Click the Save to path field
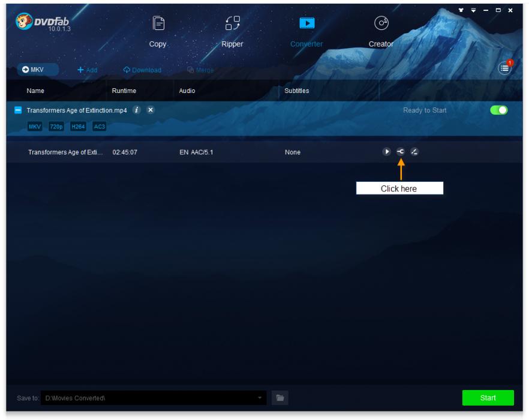The image size is (529, 420). [154, 398]
